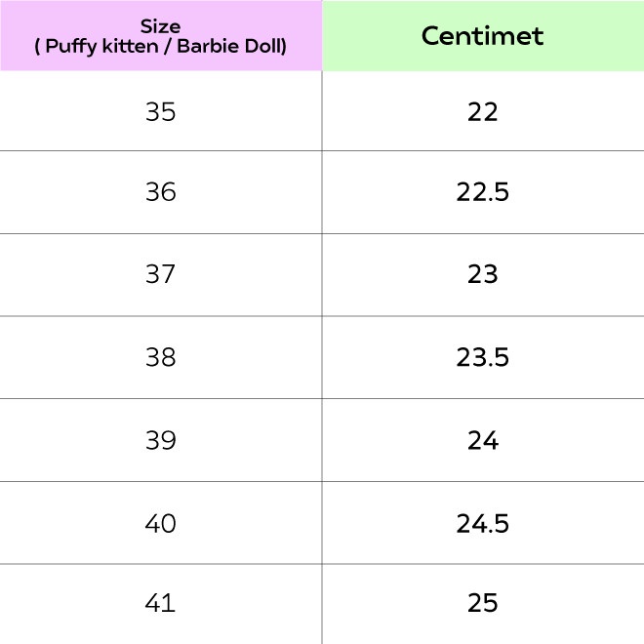
Task: Select the 24.5 centimet value
Action: pyautogui.click(x=482, y=523)
